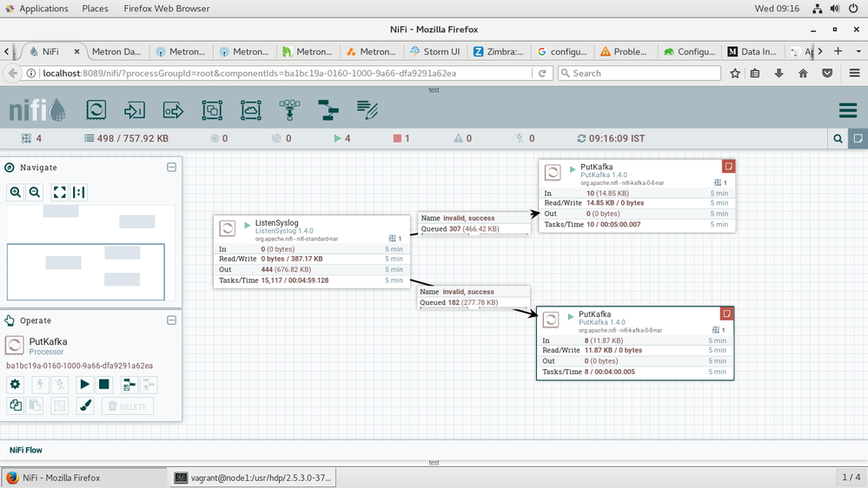Viewport: 868px width, 488px height.
Task: Click the Firefox Search input field
Action: 643,74
